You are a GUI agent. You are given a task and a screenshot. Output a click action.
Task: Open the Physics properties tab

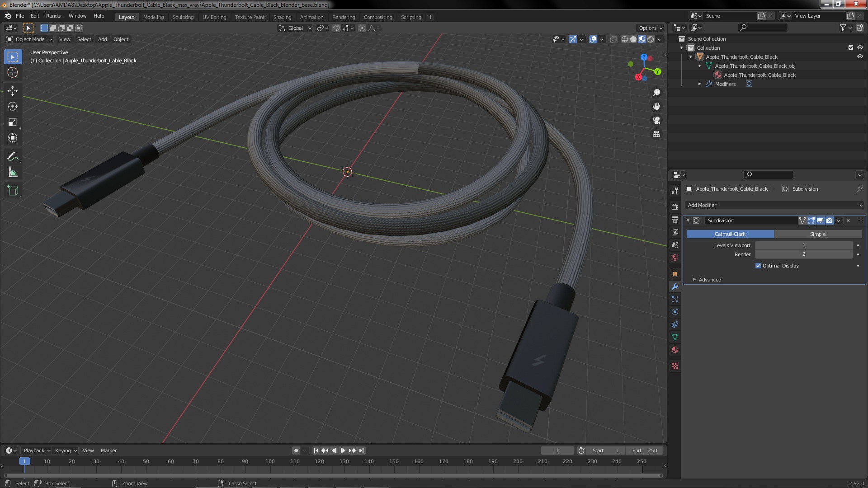[675, 312]
